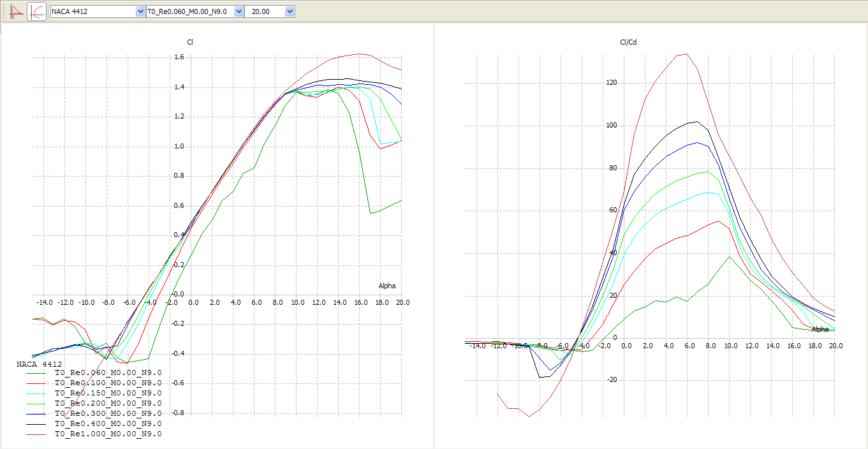Image resolution: width=868 pixels, height=449 pixels.
Task: Click the 120 gridline label on Cl/Cd graph
Action: [611, 83]
